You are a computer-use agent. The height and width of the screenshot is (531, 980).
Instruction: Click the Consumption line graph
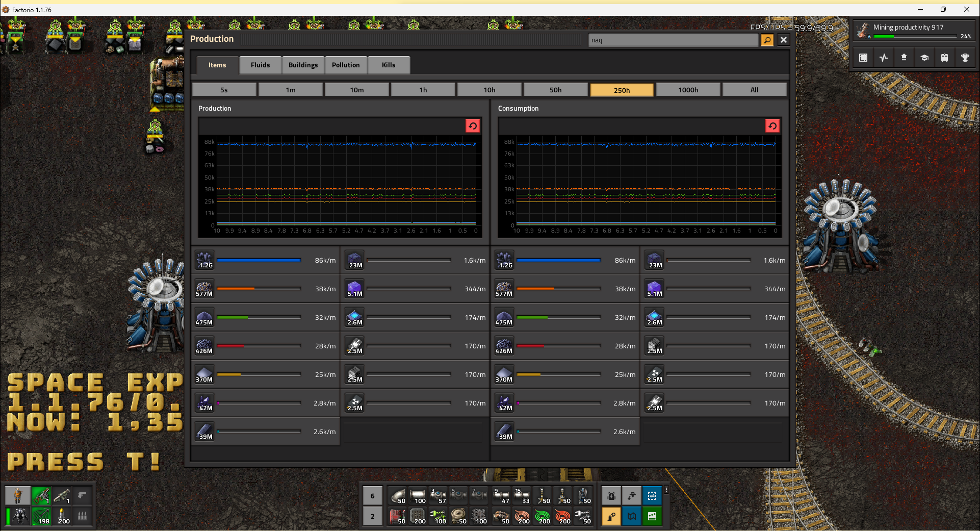639,186
